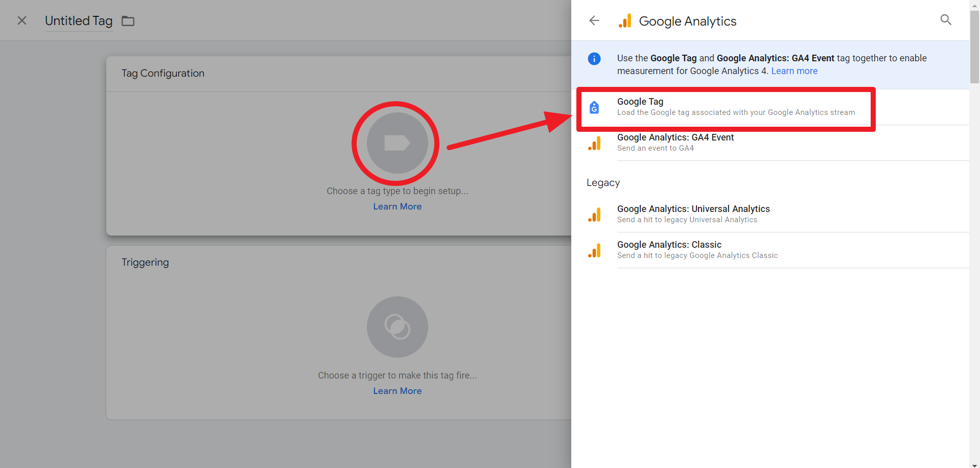Click 'Send a hit to legacy Google Analytics Classic'
The width and height of the screenshot is (980, 468).
pyautogui.click(x=697, y=255)
